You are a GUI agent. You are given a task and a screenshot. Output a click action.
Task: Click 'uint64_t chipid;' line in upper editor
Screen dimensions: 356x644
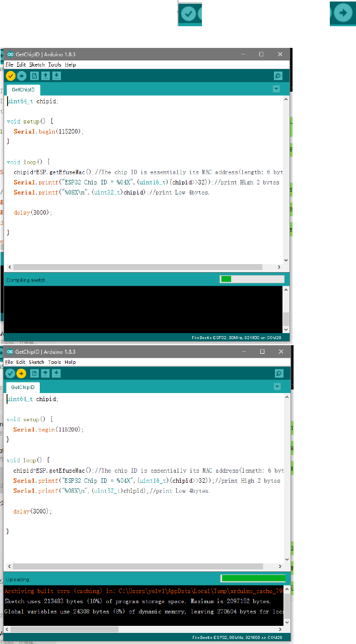(33, 101)
